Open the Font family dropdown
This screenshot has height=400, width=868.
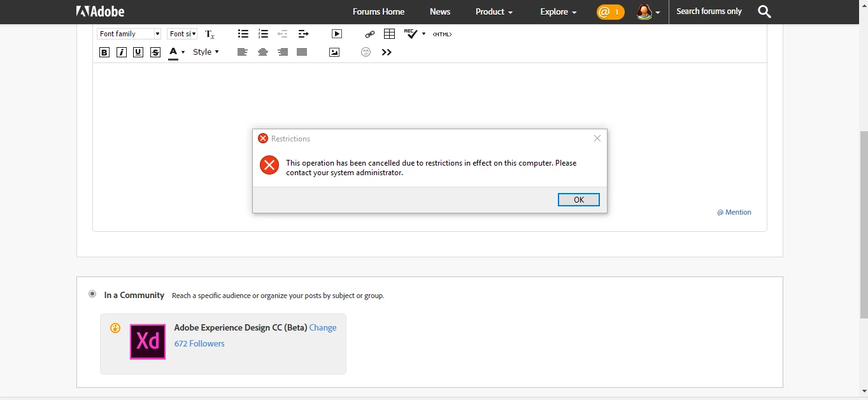[129, 34]
